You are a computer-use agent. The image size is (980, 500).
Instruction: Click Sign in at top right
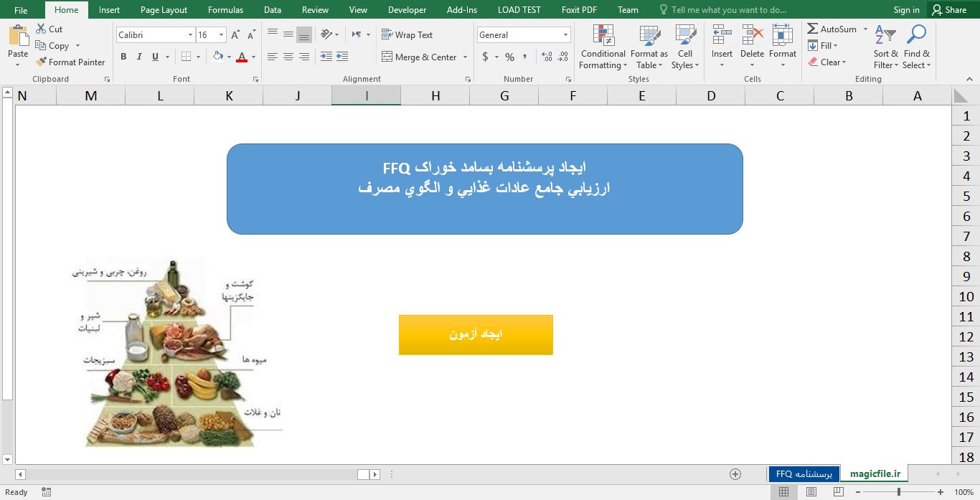click(905, 9)
